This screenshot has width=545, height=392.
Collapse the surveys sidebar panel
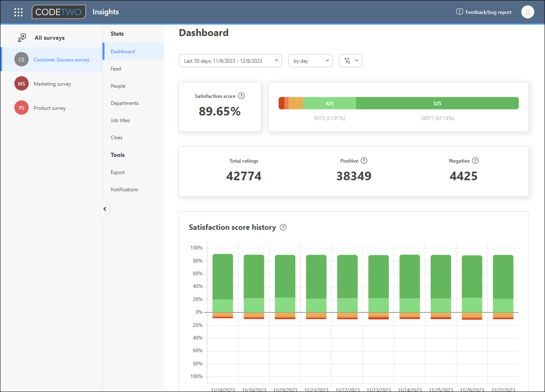click(105, 209)
